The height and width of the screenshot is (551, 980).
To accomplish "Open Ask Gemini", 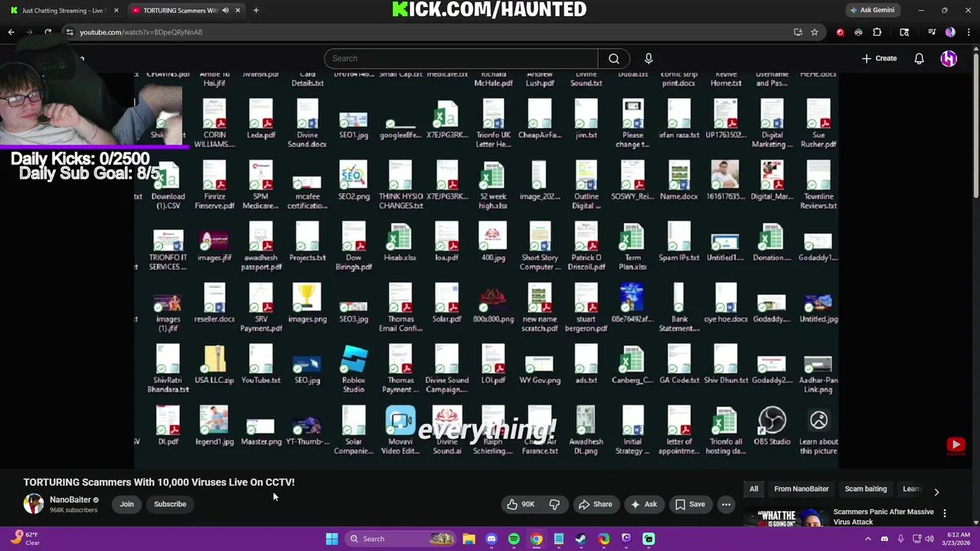I will tap(871, 10).
